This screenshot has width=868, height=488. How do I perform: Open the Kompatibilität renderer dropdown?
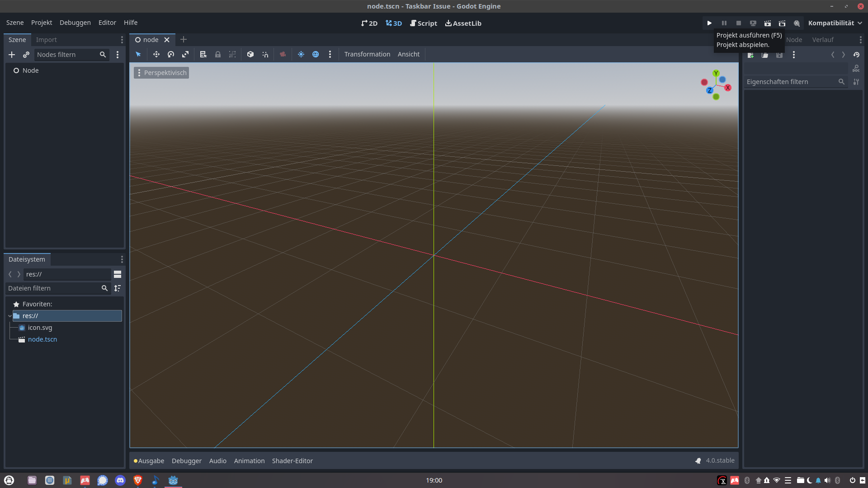coord(835,23)
